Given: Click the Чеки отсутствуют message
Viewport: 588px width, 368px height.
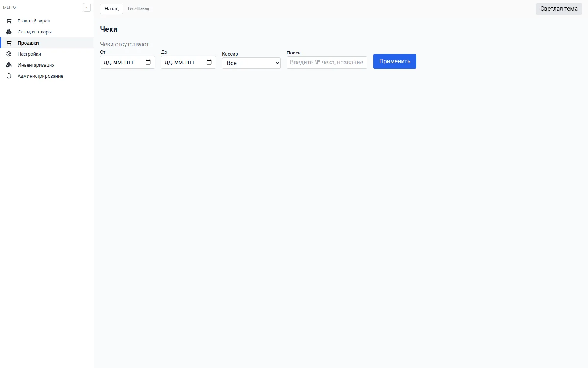Looking at the screenshot, I should pos(125,44).
